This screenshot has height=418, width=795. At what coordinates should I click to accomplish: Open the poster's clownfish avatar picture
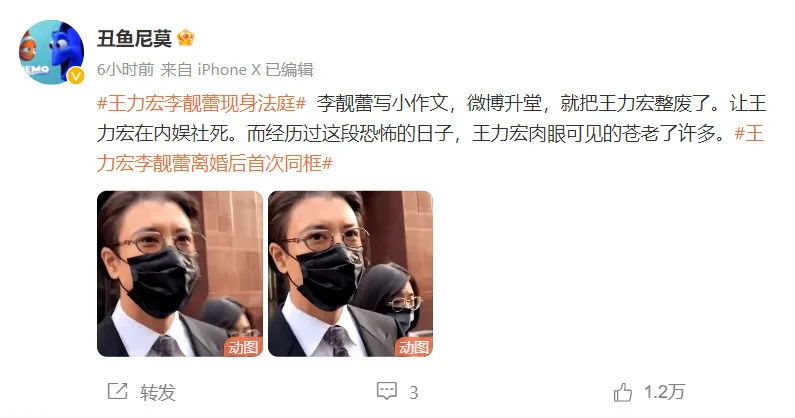tap(51, 52)
